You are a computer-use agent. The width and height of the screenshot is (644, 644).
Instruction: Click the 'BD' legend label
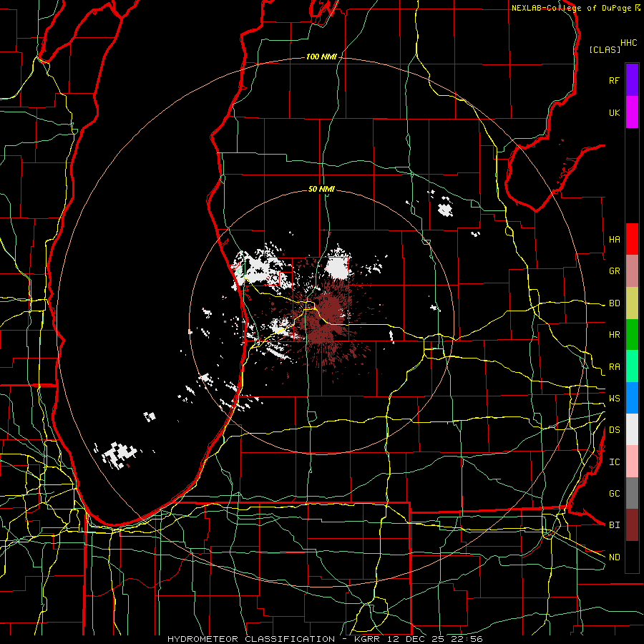coord(614,303)
